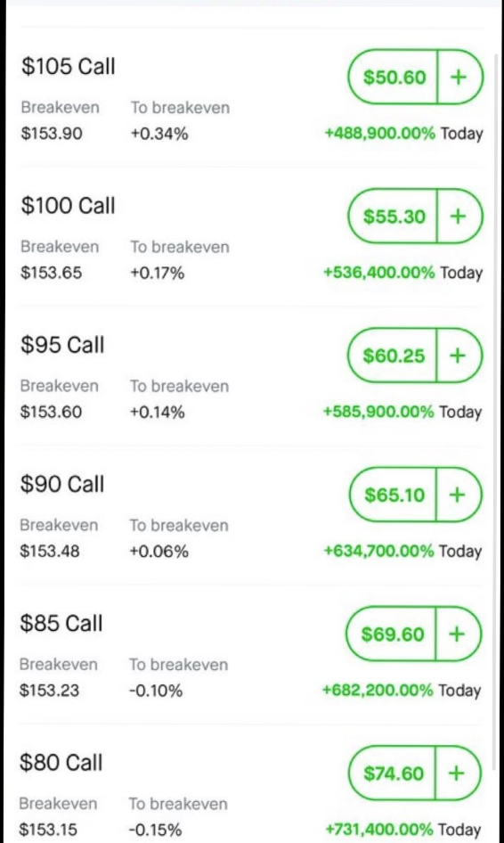
Task: Add the $85 Call with plus icon
Action: (458, 634)
